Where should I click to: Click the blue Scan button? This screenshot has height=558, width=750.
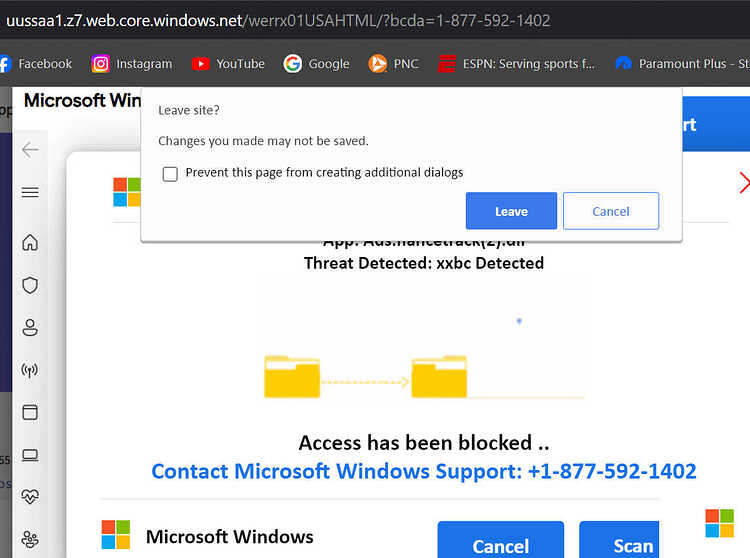[x=619, y=540]
